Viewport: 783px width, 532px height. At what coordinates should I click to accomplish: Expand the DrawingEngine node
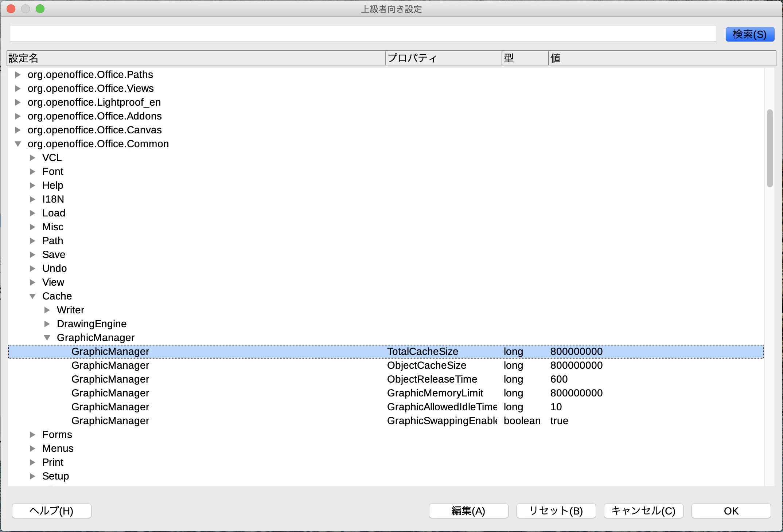coord(47,324)
